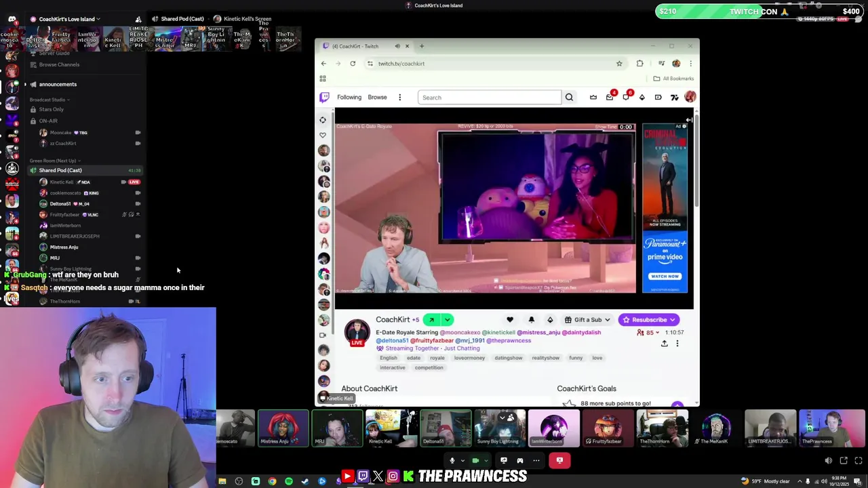
Task: Unfollow CoachKirt with the heart icon
Action: [x=510, y=320]
